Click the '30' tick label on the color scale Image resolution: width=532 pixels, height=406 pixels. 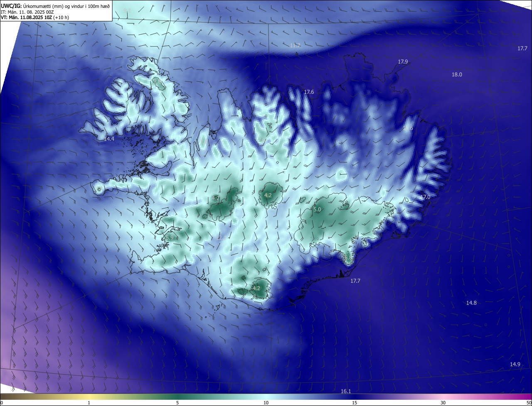[443, 403]
